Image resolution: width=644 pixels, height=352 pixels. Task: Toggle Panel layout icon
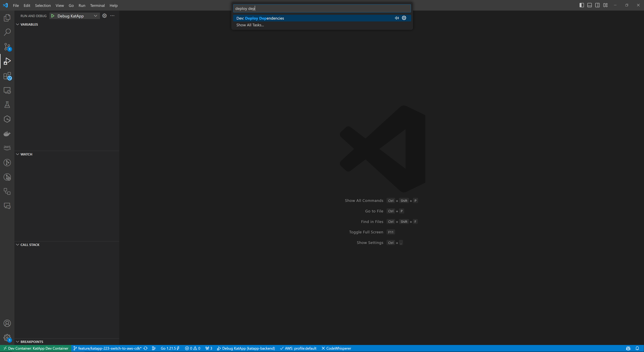pyautogui.click(x=589, y=5)
